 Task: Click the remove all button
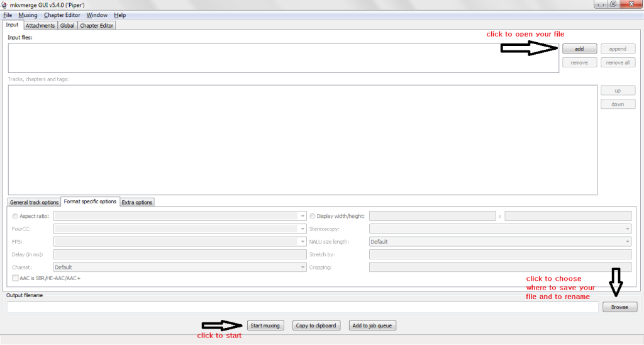click(618, 62)
